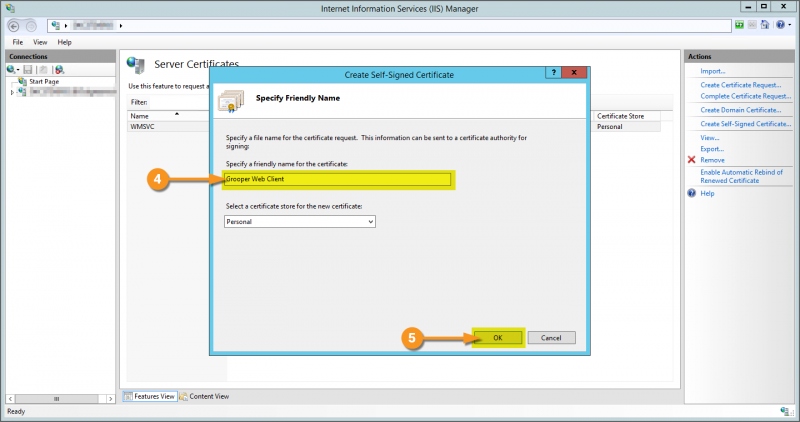The height and width of the screenshot is (422, 800).
Task: Click the Personal cell in certificate list
Action: tap(610, 127)
